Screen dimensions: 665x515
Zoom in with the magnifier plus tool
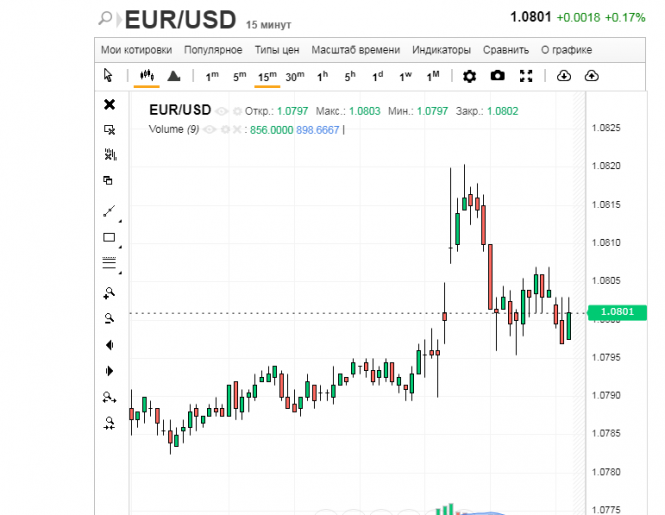pos(109,293)
